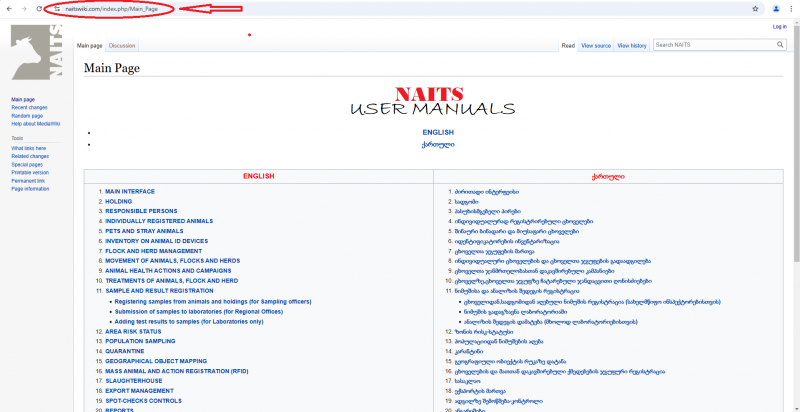This screenshot has width=800, height=412.
Task: Open SPOT-CHECKS CONTROLS manual
Action: [143, 401]
